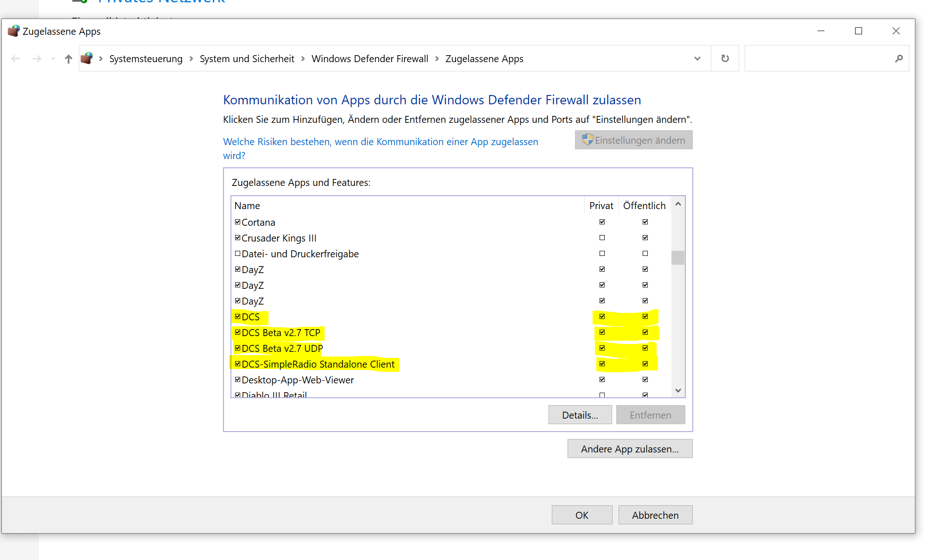Toggle DCS-SimpleRadio Standalone Client checkbox

(238, 364)
